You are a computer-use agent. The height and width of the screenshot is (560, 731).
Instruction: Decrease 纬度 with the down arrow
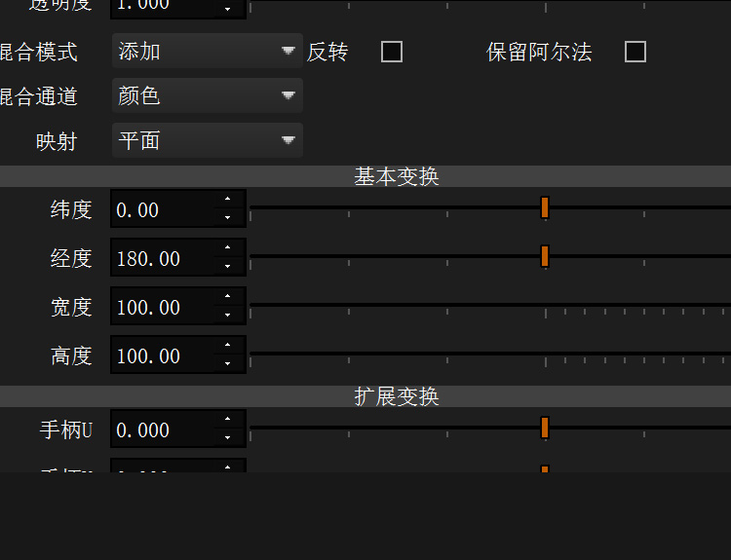pos(228,217)
